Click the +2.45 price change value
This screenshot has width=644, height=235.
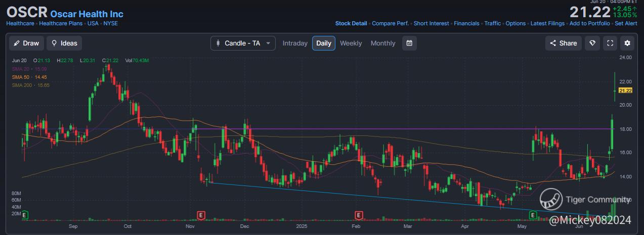(x=625, y=9)
